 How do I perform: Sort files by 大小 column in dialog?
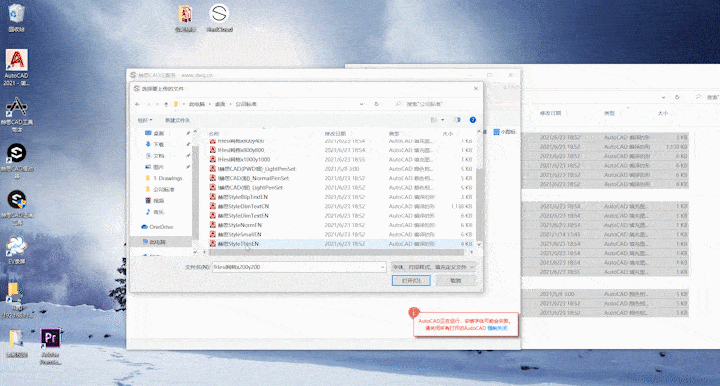tap(448, 134)
